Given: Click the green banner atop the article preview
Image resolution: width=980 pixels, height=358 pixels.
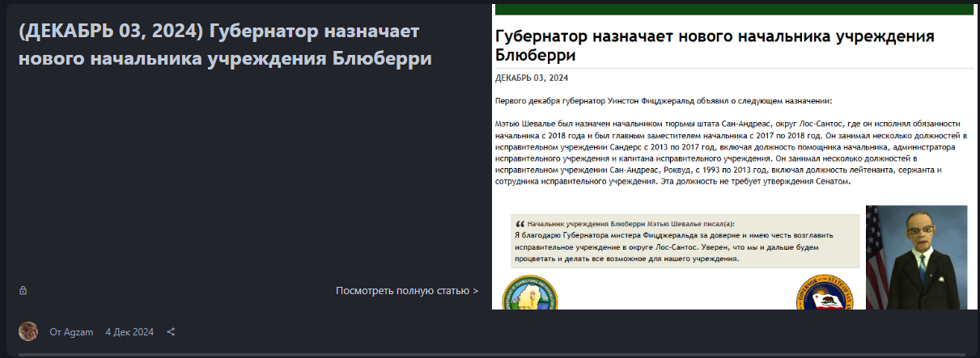Looking at the screenshot, I should pyautogui.click(x=733, y=9).
